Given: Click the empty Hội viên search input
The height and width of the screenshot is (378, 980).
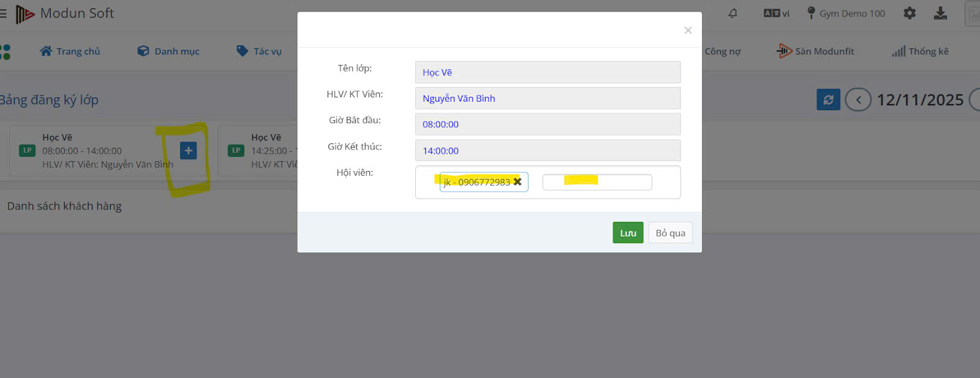Looking at the screenshot, I should [597, 183].
